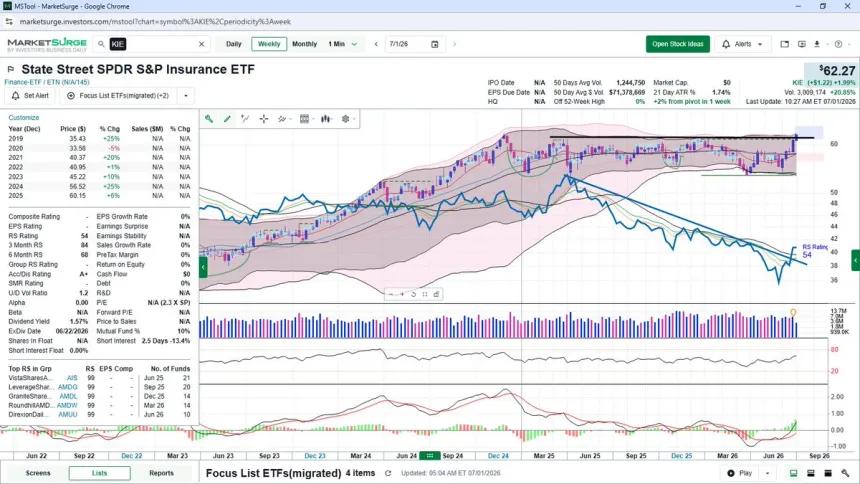The image size is (860, 484).
Task: Select the bottom panel small layout icon
Action: tap(793, 473)
